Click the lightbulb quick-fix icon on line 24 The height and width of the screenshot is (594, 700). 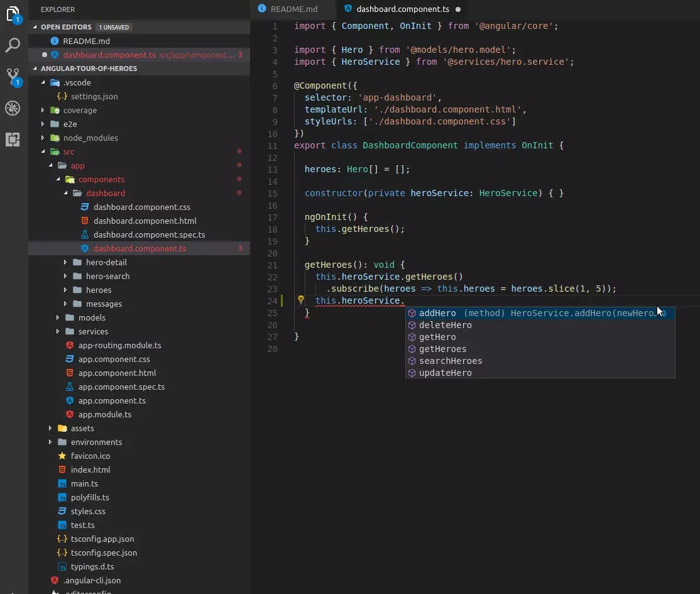click(301, 300)
